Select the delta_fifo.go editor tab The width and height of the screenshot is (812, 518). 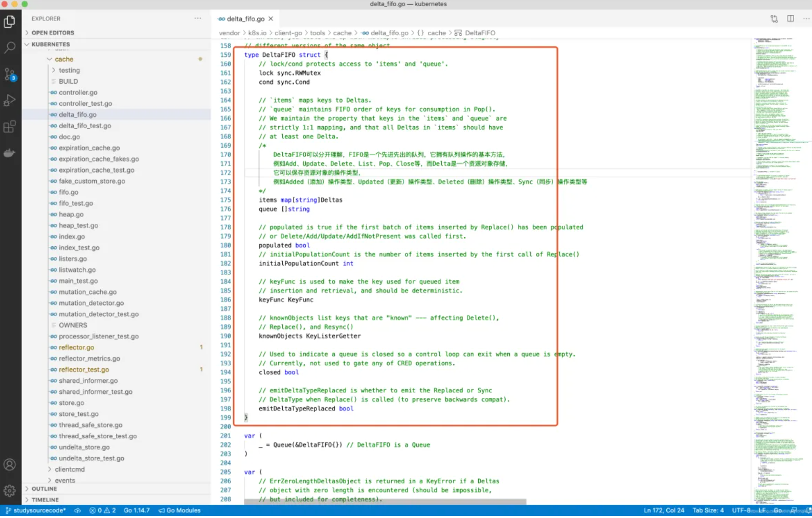(245, 19)
